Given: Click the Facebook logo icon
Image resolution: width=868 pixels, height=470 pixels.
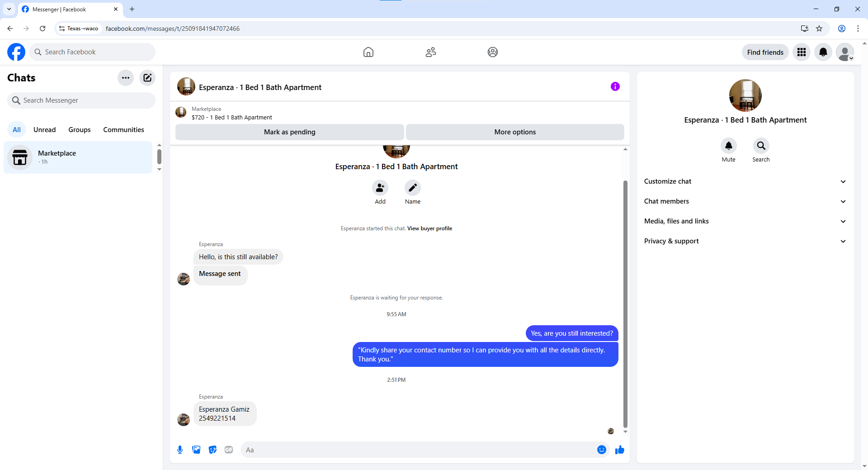Looking at the screenshot, I should pos(16,52).
